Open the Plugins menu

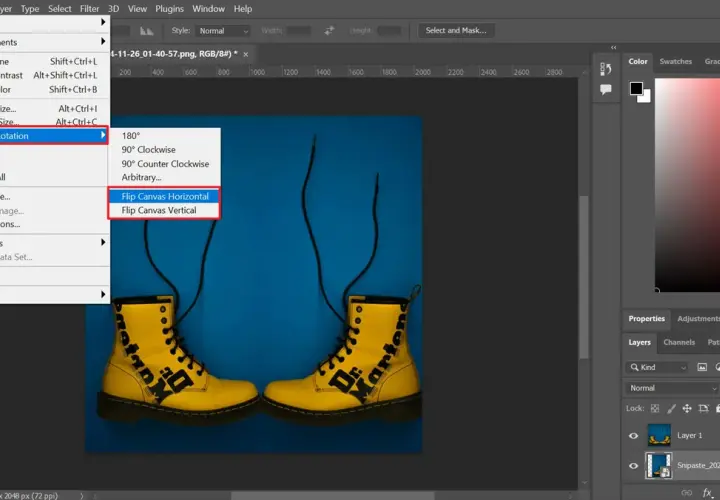click(x=169, y=9)
